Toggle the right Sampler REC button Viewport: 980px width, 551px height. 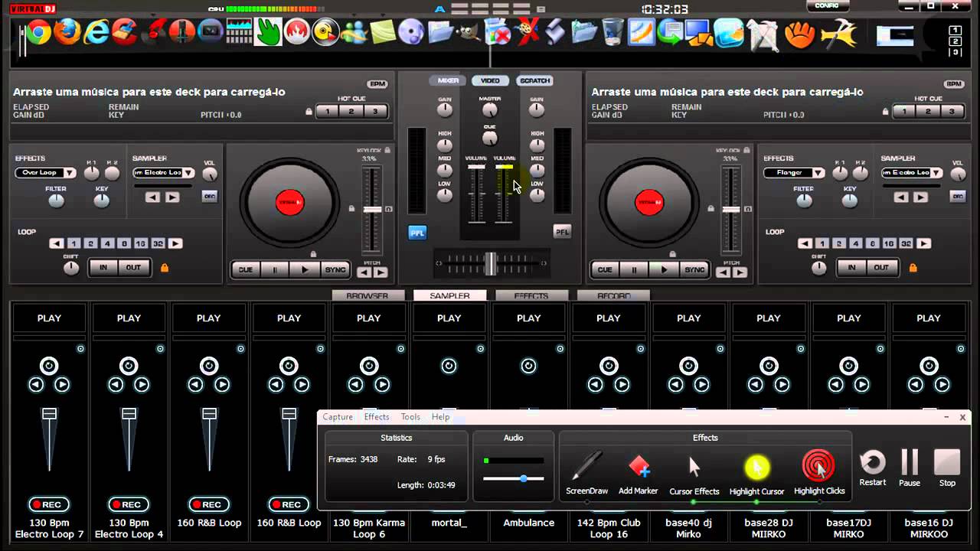957,197
